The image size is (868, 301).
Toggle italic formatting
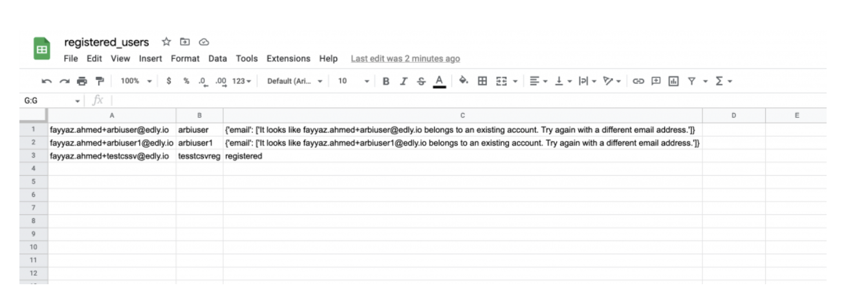[404, 81]
